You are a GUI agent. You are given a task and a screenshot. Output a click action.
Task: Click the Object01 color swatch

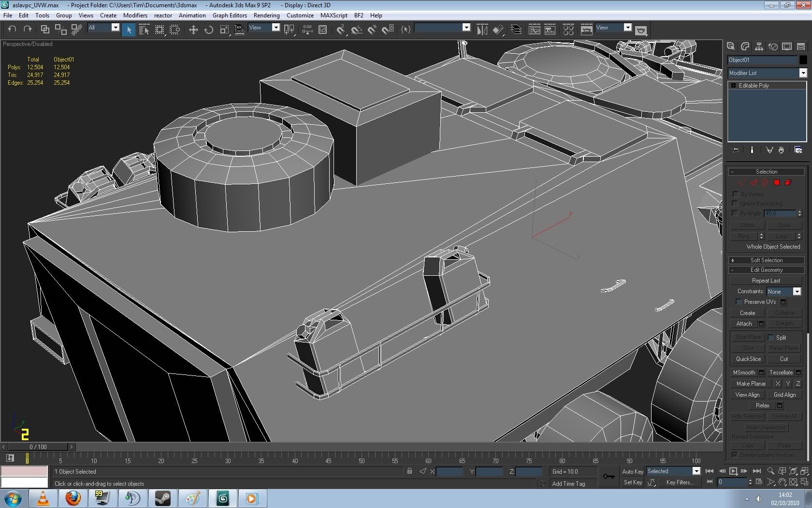pyautogui.click(x=803, y=60)
